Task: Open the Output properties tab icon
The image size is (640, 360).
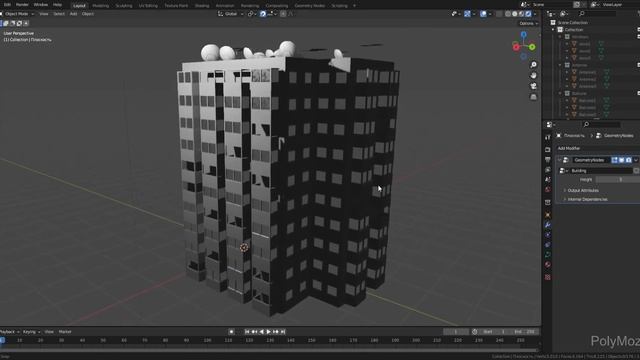Action: (x=548, y=160)
